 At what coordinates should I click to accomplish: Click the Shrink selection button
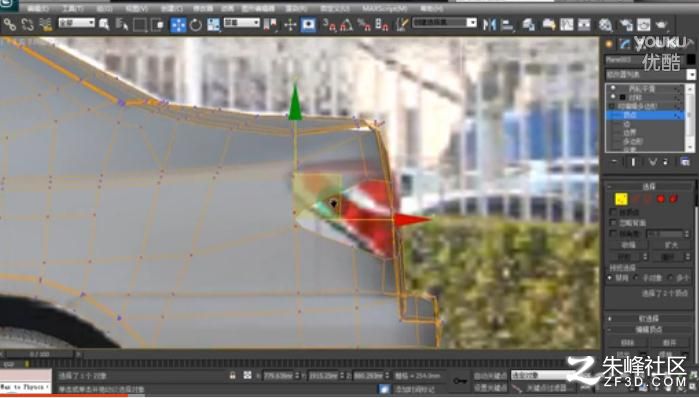pos(629,245)
